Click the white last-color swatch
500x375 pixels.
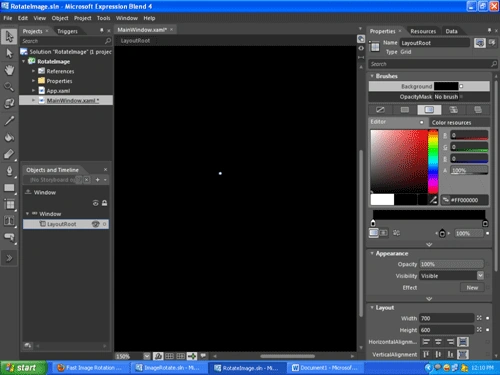382,199
